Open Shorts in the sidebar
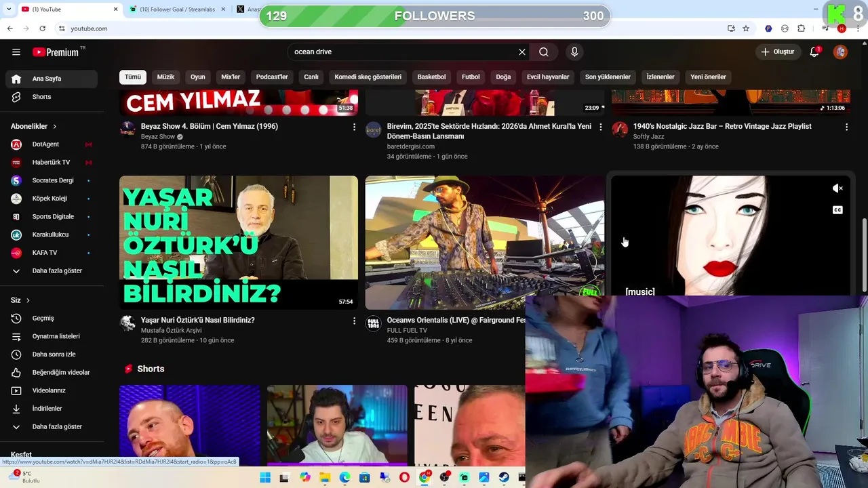The width and height of the screenshot is (868, 488). tap(52, 97)
